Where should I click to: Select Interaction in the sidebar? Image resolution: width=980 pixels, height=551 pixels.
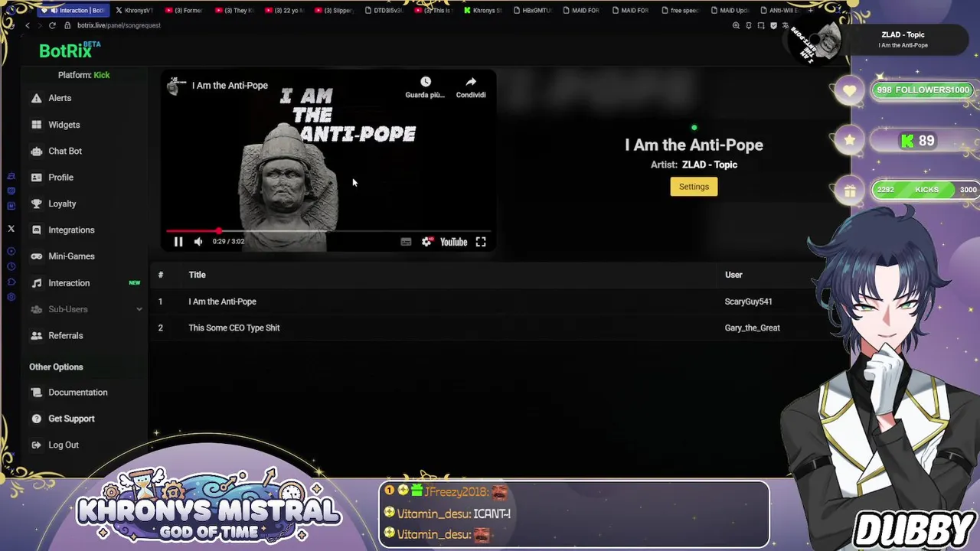[x=69, y=283]
